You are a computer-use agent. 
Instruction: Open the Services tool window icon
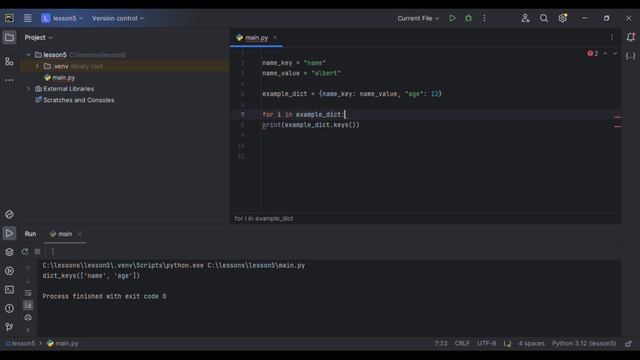(9, 271)
